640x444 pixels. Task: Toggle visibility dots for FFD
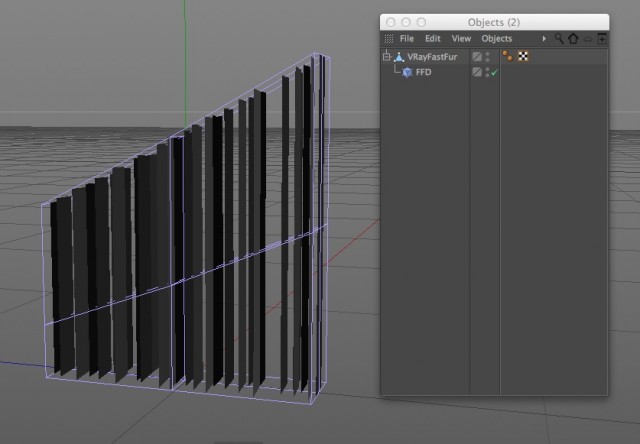[487, 72]
